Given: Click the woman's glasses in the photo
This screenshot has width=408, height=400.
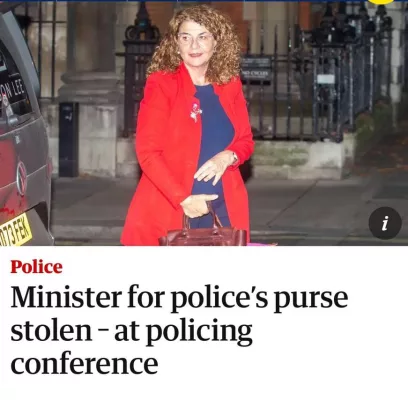Looking at the screenshot, I should click(195, 40).
